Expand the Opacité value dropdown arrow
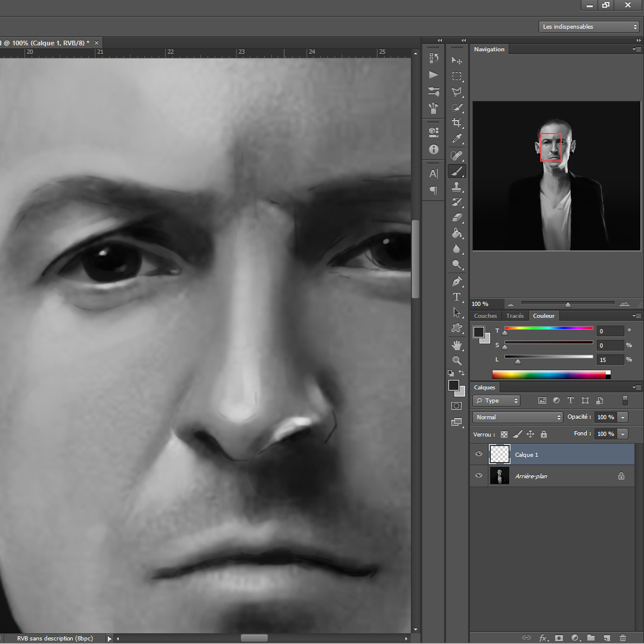 point(623,417)
